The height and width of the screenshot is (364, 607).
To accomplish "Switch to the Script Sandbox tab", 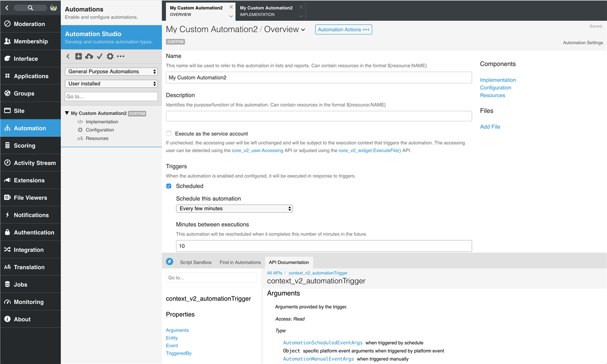I will pyautogui.click(x=196, y=262).
